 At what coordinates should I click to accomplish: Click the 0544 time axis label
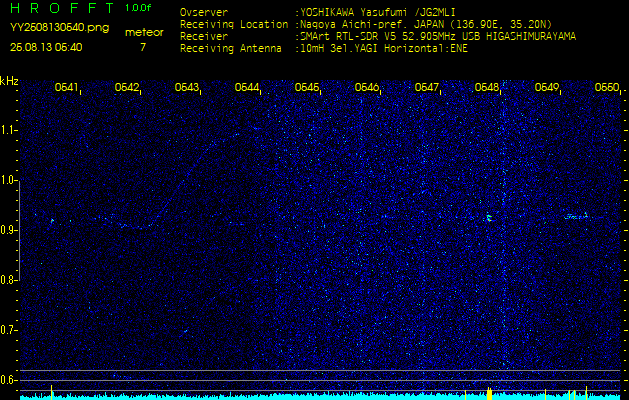[247, 87]
